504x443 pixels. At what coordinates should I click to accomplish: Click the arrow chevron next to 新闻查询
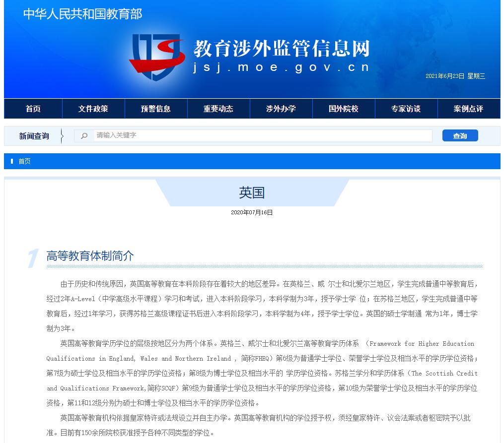[x=62, y=135]
